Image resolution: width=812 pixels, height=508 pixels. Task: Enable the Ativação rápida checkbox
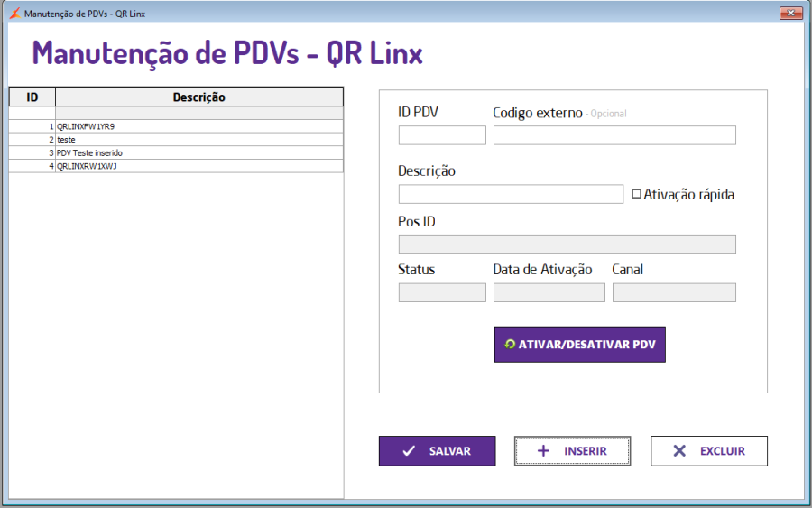pyautogui.click(x=636, y=194)
